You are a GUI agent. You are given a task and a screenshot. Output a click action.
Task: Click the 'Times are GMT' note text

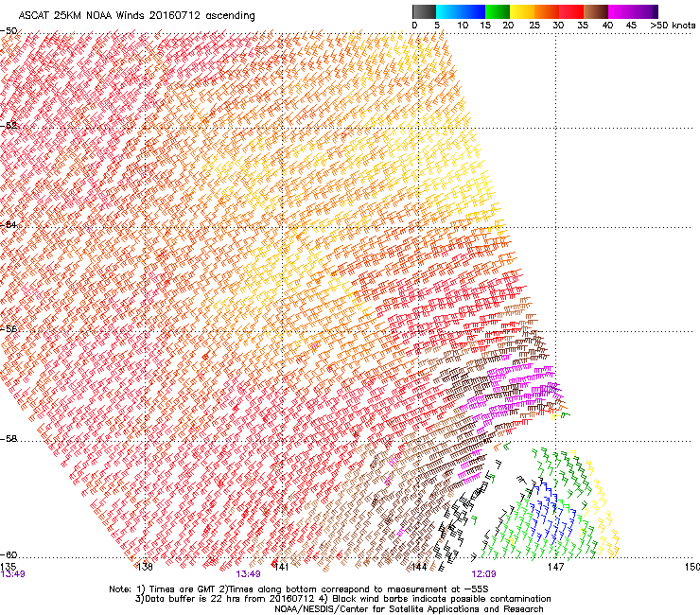pyautogui.click(x=184, y=589)
